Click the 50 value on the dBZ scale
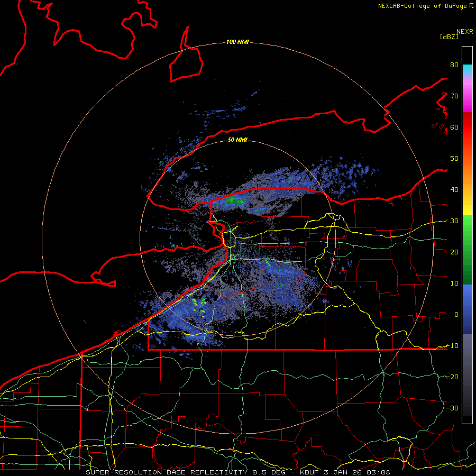Screen dimensions: 476x476 (x=454, y=159)
